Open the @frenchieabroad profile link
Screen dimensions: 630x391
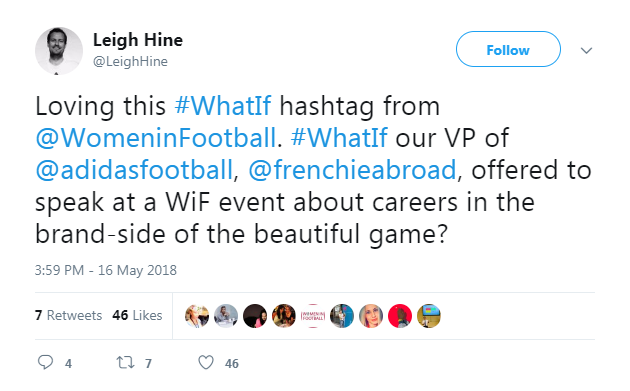pos(352,170)
